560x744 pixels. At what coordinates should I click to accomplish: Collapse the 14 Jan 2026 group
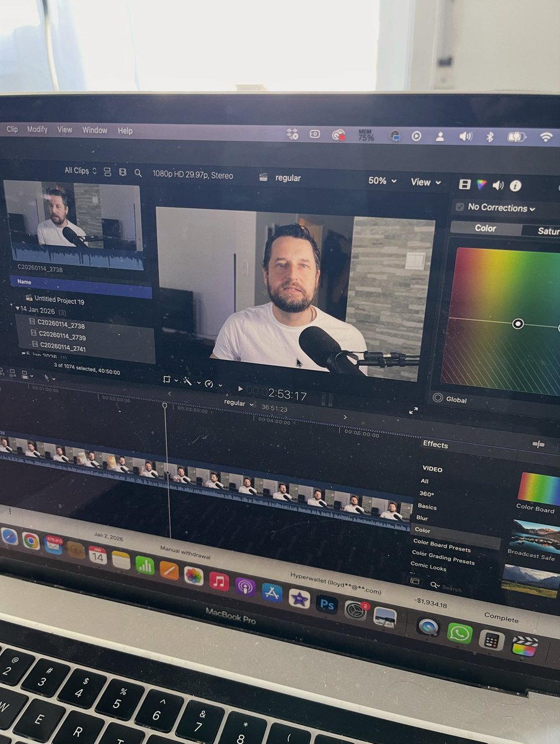coord(17,308)
